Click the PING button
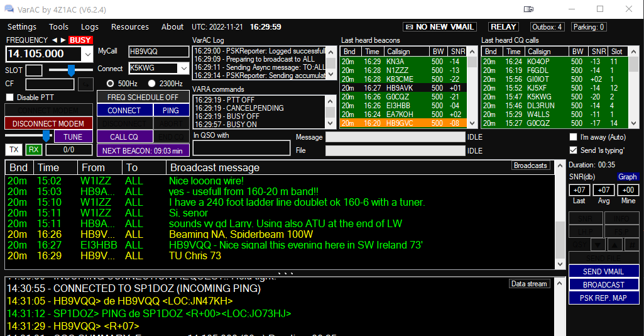The width and height of the screenshot is (644, 336). point(171,110)
